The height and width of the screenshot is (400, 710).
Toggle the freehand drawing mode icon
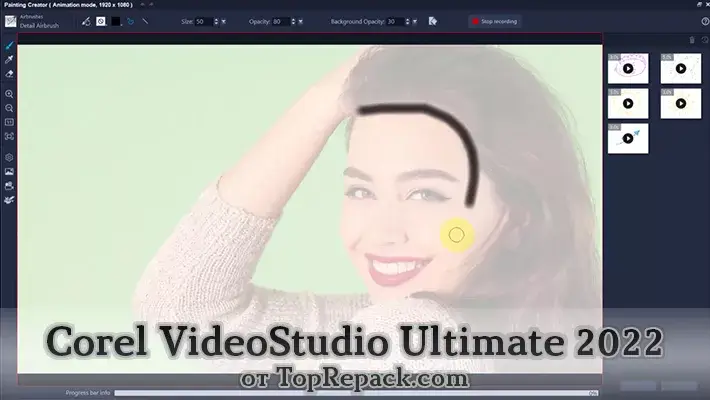click(x=130, y=21)
